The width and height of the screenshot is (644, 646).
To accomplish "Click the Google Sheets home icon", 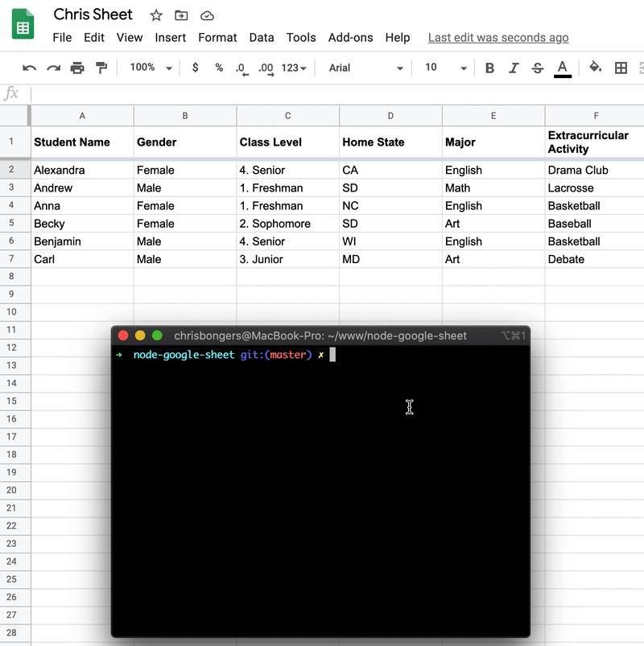I will pos(23,24).
